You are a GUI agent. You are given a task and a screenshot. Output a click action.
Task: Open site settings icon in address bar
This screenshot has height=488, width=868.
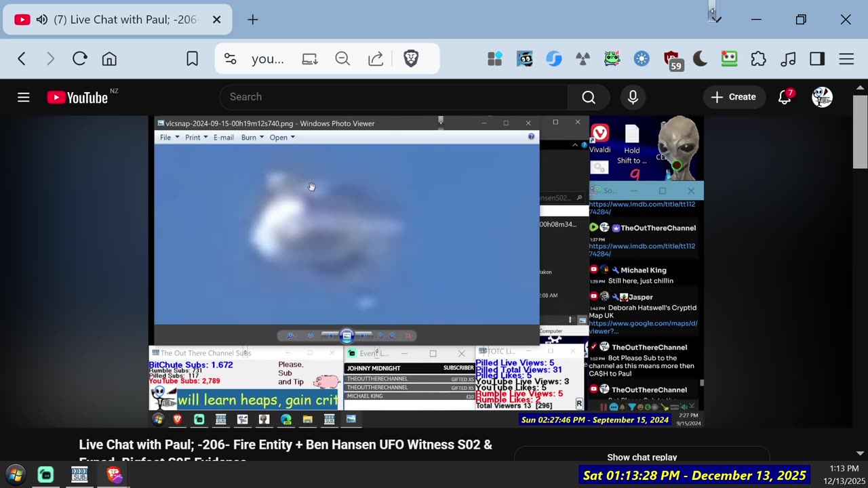coord(231,59)
